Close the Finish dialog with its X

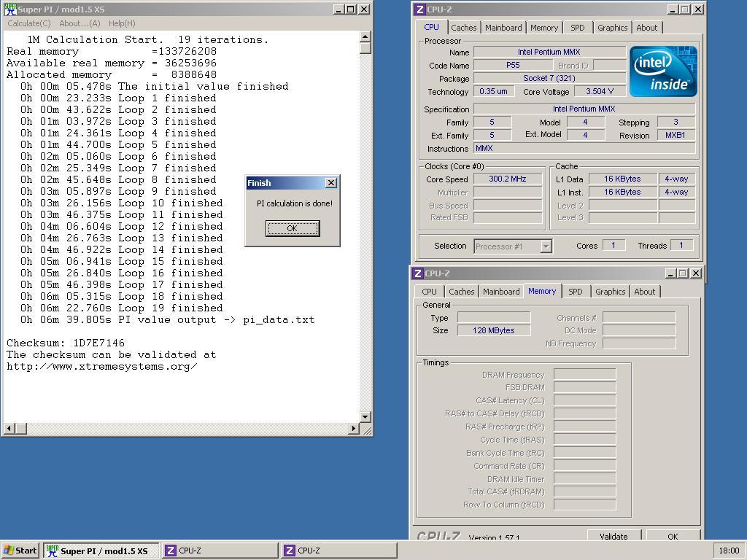pyautogui.click(x=331, y=183)
